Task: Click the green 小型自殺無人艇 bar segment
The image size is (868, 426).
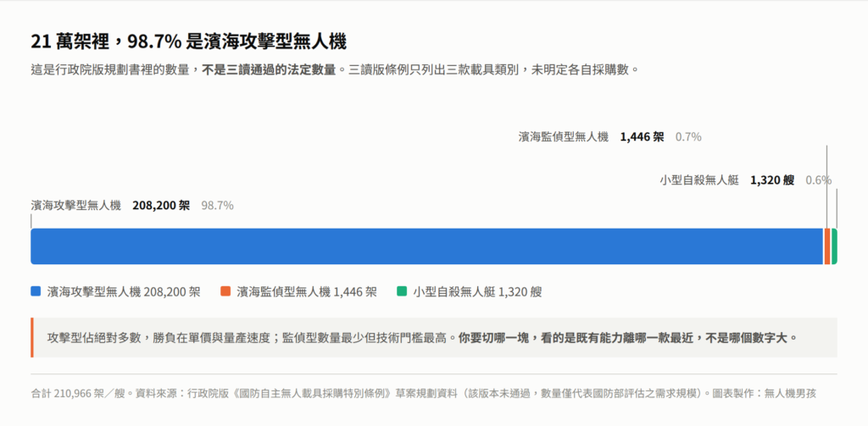Action: pyautogui.click(x=834, y=246)
